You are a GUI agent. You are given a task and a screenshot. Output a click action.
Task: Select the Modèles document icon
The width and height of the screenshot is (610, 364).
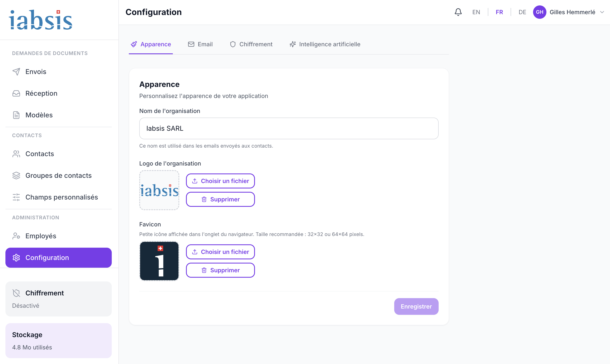point(16,115)
